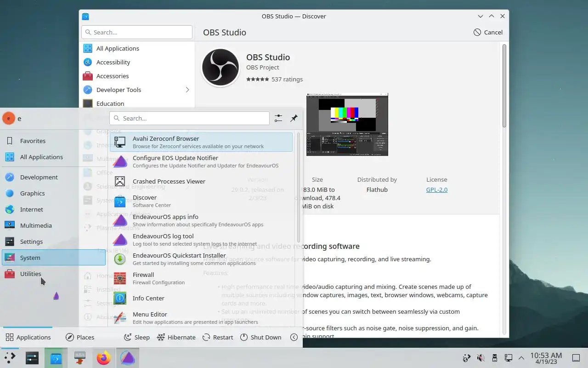Viewport: 588px width, 368px height.
Task: Open the clock showing 10:53 AM
Action: (546, 358)
